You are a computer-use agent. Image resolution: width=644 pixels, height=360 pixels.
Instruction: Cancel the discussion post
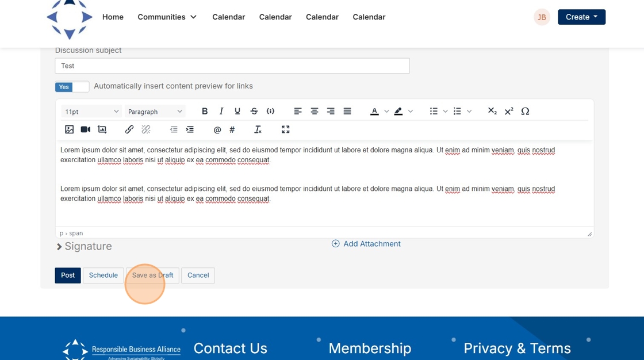(198, 275)
